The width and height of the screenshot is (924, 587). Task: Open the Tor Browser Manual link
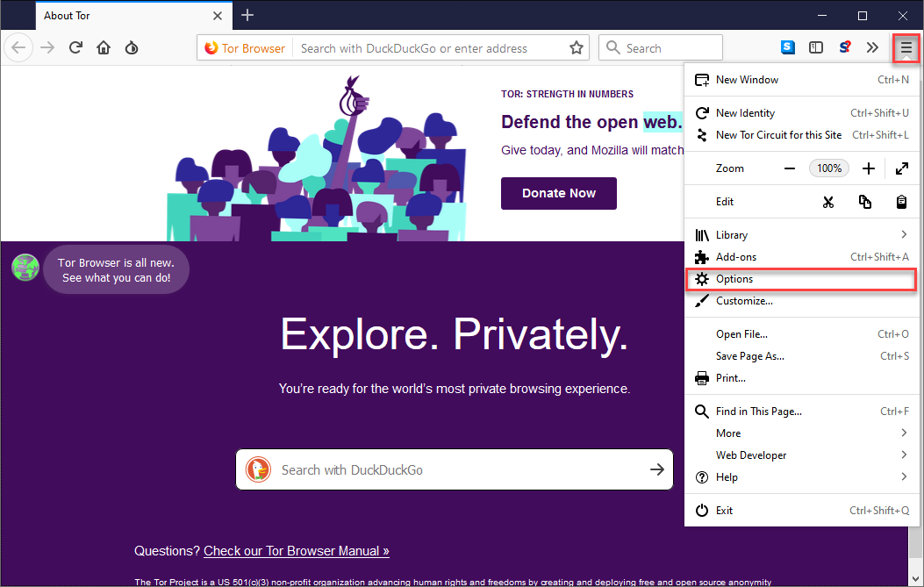pos(297,551)
